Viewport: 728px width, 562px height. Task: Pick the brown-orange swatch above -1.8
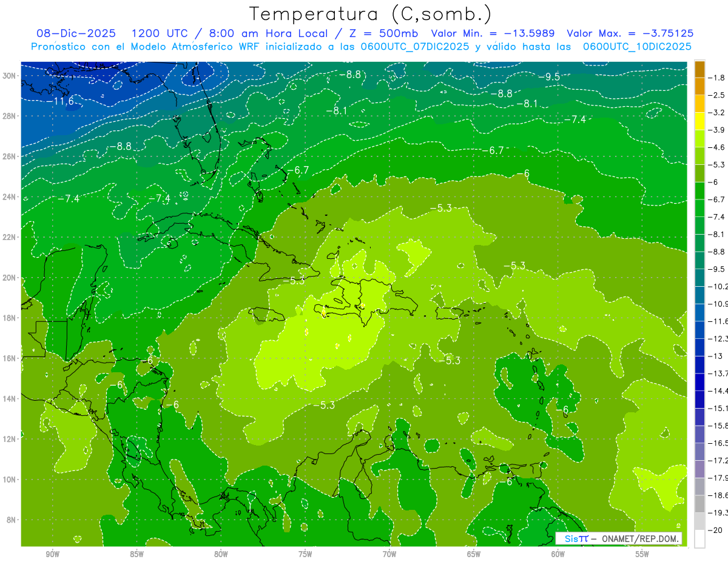point(699,69)
